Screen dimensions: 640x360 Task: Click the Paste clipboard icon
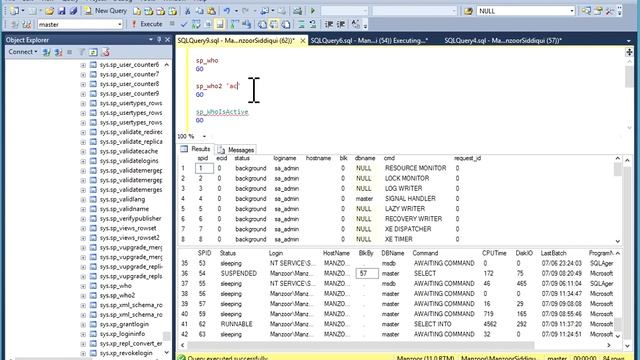coord(211,11)
